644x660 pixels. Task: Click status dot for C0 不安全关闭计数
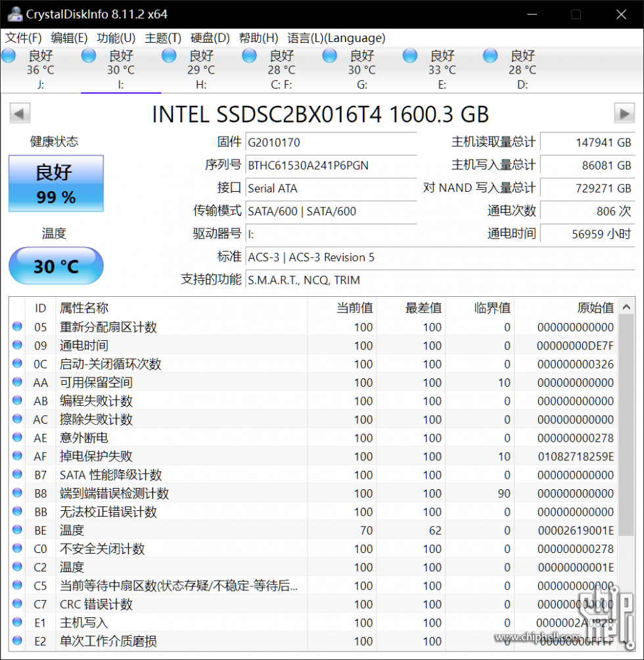coord(17,548)
